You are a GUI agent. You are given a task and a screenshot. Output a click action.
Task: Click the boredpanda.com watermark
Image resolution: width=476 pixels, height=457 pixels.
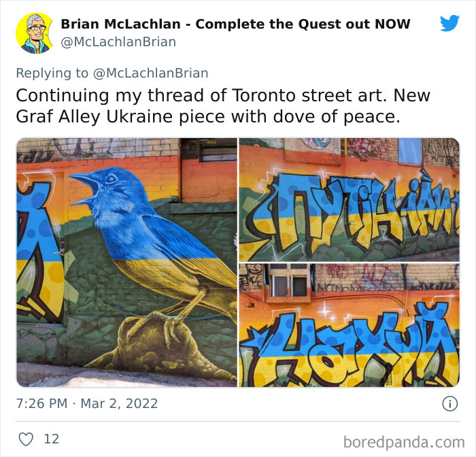404,442
